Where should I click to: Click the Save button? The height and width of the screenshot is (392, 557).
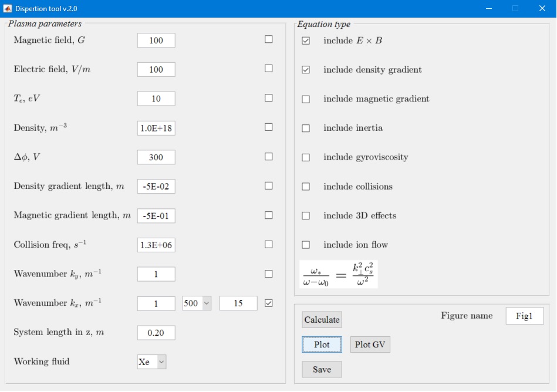[322, 369]
